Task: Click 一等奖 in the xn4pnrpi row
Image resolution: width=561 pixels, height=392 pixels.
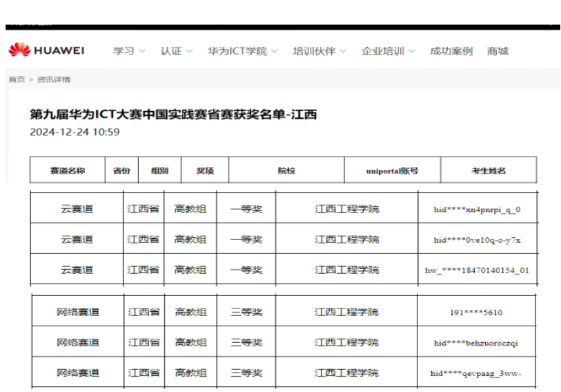Action: (246, 208)
